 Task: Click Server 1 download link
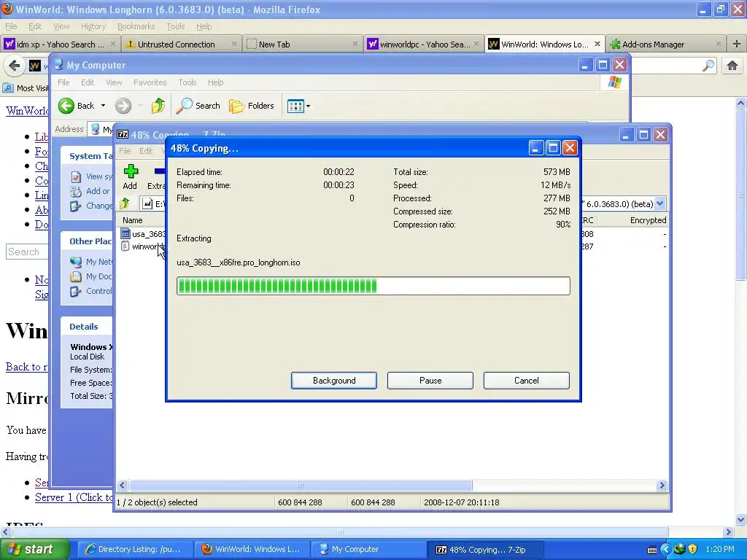coord(75,497)
